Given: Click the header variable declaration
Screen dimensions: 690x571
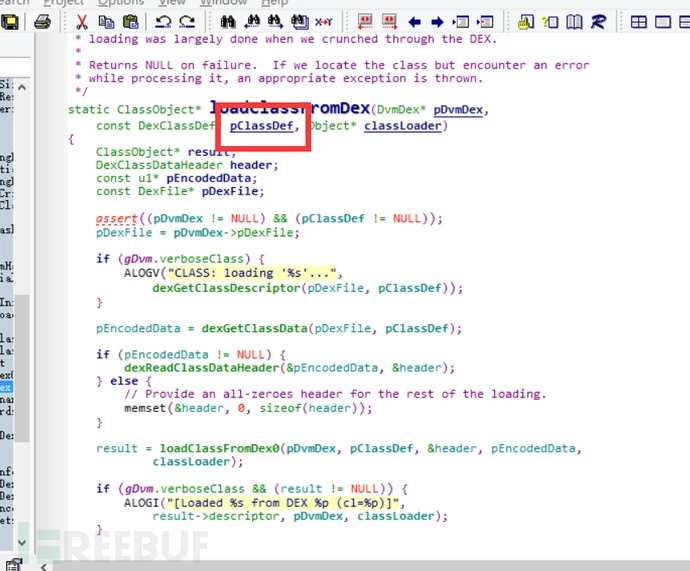Looking at the screenshot, I should [x=251, y=165].
